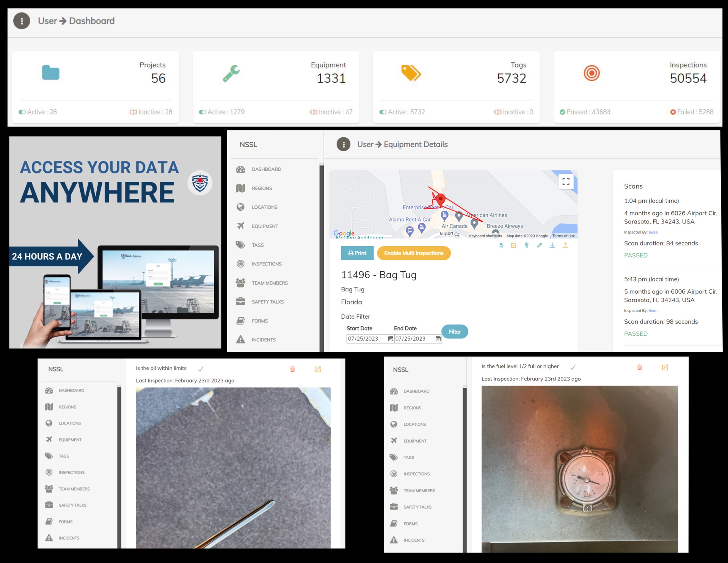The image size is (728, 563).
Task: Open Inspections from the sidebar
Action: click(x=267, y=264)
